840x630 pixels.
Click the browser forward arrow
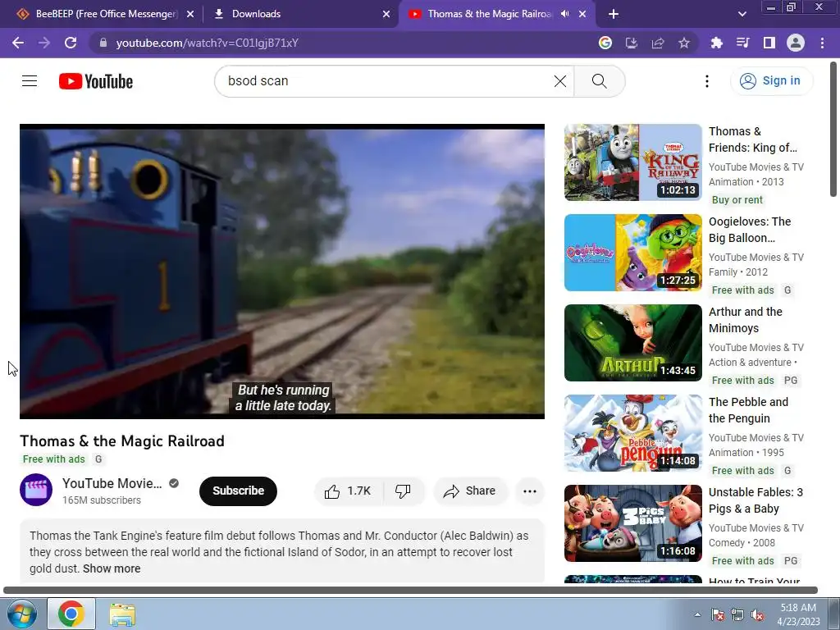[44, 43]
